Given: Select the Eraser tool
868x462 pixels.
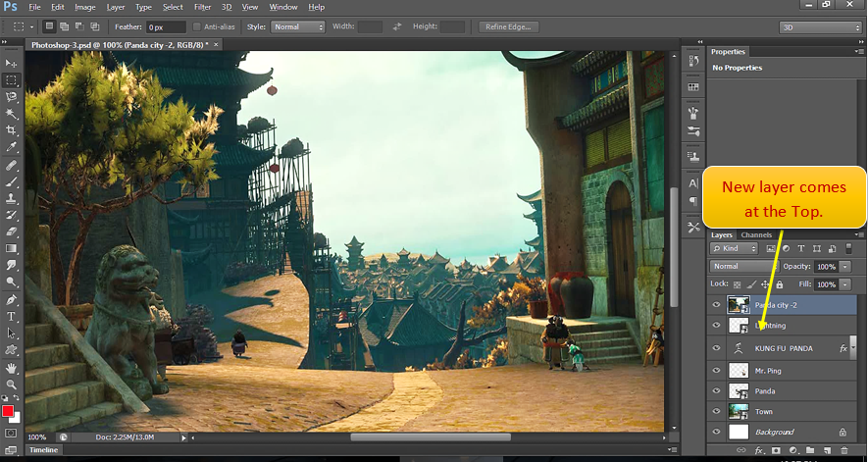Looking at the screenshot, I should click(11, 231).
